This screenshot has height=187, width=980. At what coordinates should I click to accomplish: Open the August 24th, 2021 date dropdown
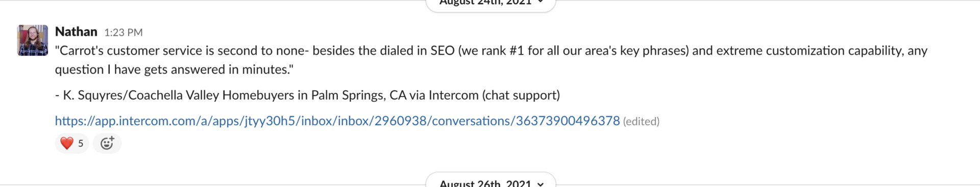(x=491, y=3)
